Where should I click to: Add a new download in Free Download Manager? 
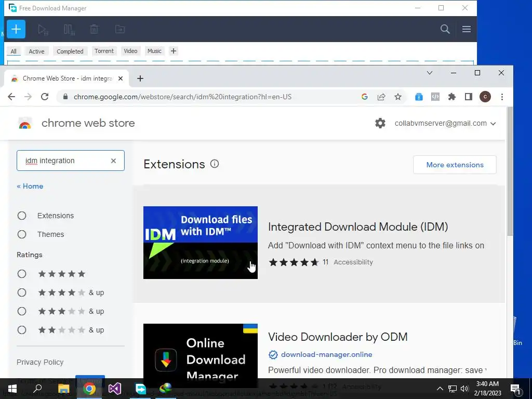pyautogui.click(x=16, y=29)
